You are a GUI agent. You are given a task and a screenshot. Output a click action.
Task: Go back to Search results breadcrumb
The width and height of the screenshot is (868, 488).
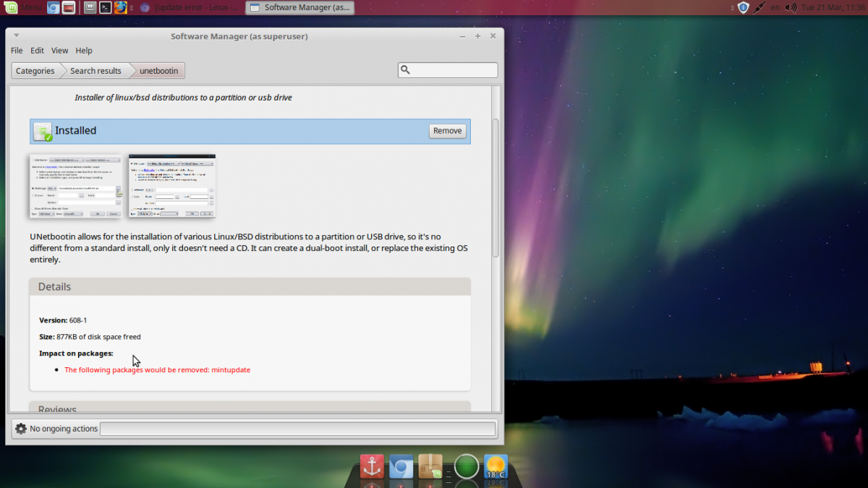tap(95, 71)
